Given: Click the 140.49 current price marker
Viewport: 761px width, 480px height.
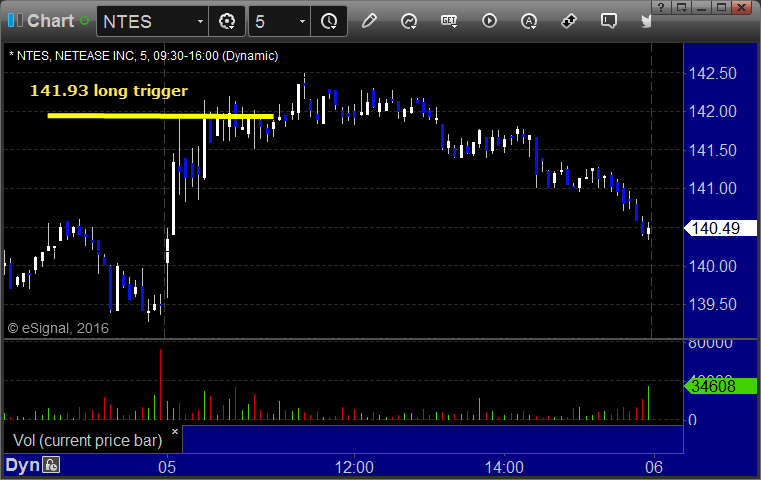Looking at the screenshot, I should pos(720,228).
